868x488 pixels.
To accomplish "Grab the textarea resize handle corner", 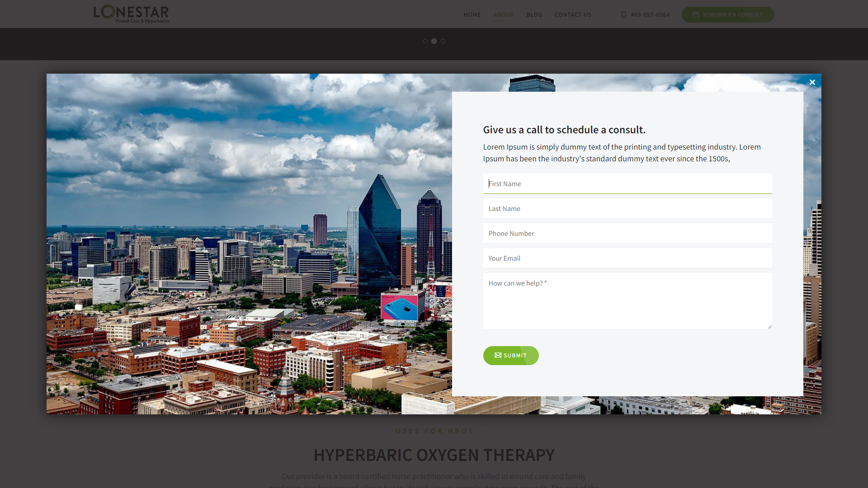I will coord(769,326).
